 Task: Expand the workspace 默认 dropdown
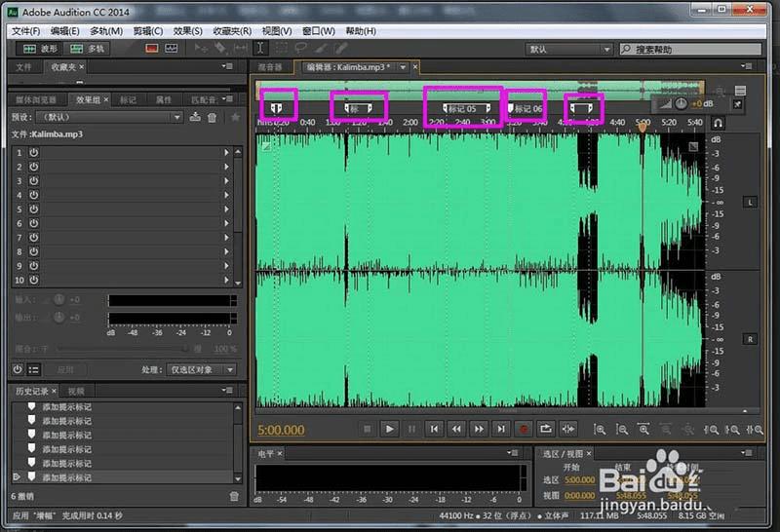pos(569,49)
